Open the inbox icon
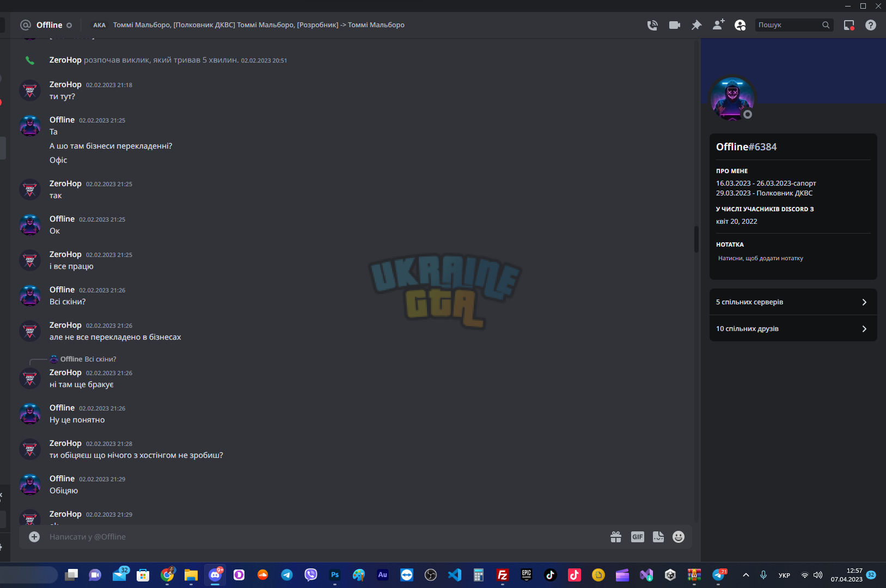The height and width of the screenshot is (588, 886). pos(849,25)
